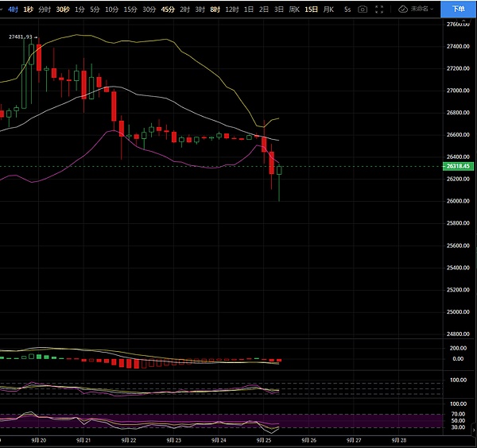Screen dimensions: 477x448
Task: Click the current price label 26318.45
Action: pos(457,166)
